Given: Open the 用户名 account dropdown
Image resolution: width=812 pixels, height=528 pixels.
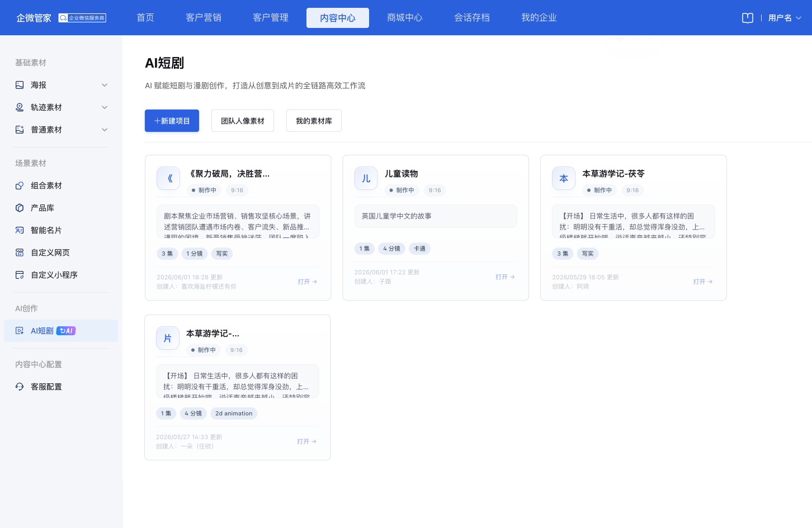Looking at the screenshot, I should click(x=785, y=18).
